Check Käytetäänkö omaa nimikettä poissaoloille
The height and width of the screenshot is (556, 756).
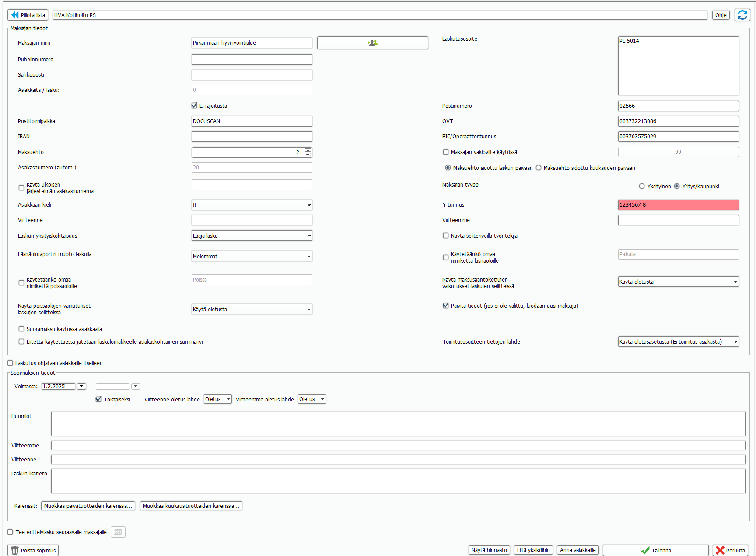21,283
